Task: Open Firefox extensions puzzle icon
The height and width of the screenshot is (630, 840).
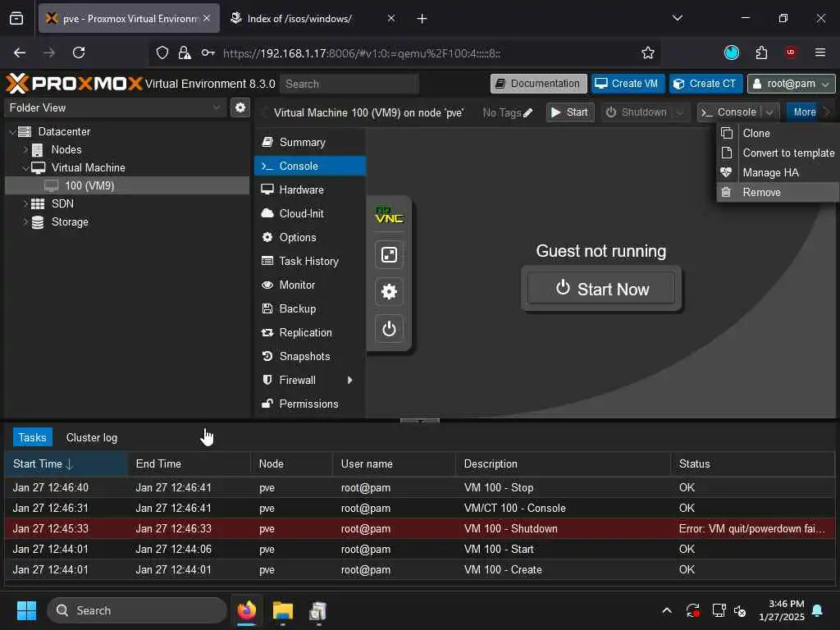Action: tap(761, 52)
